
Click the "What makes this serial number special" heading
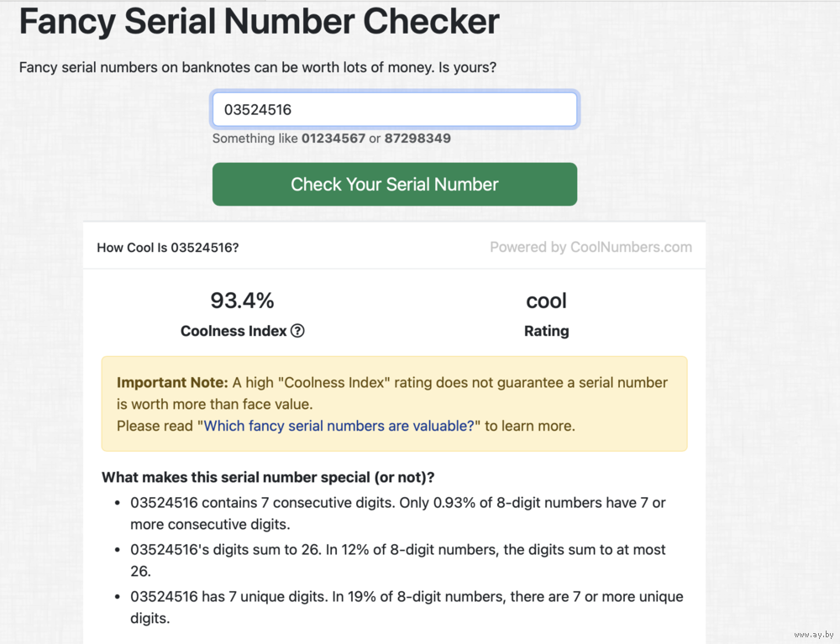(268, 477)
